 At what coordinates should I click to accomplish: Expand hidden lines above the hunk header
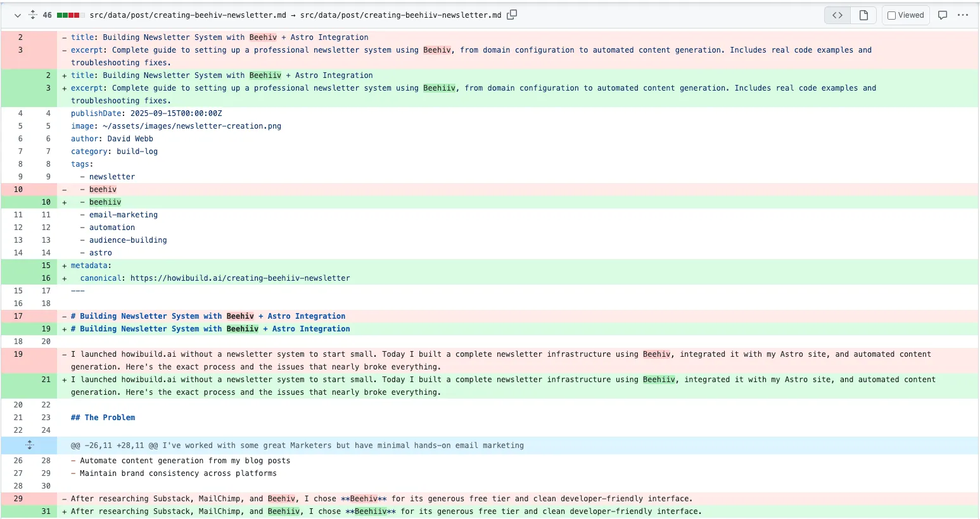pyautogui.click(x=29, y=445)
